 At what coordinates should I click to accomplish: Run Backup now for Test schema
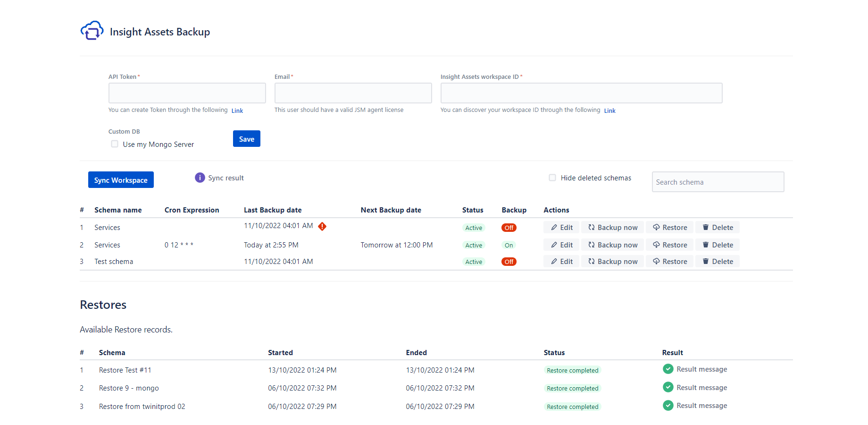pos(613,262)
